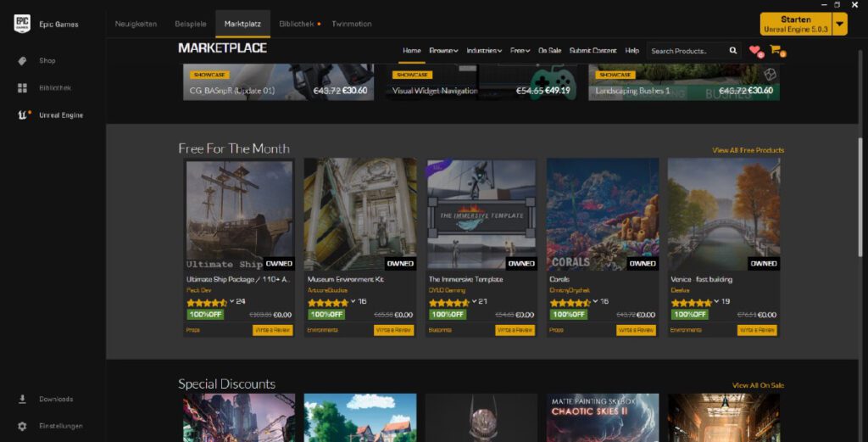
Task: Click View All On Sale link
Action: tap(758, 385)
